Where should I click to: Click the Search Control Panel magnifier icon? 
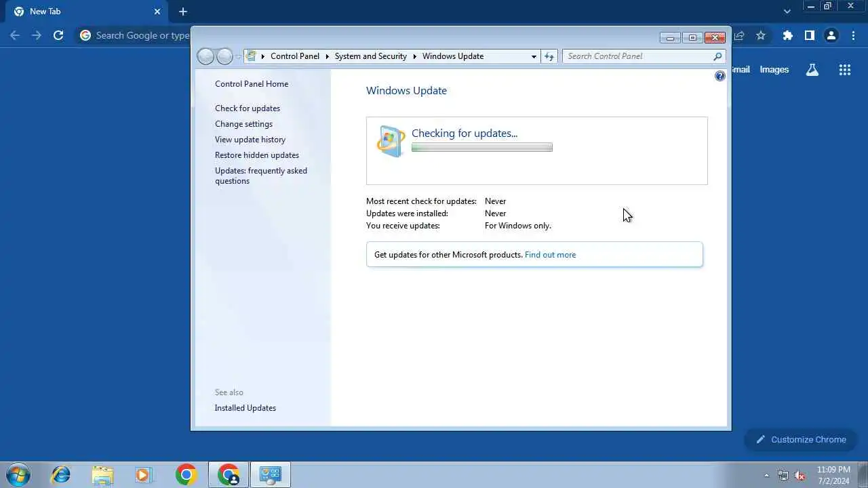tap(717, 56)
